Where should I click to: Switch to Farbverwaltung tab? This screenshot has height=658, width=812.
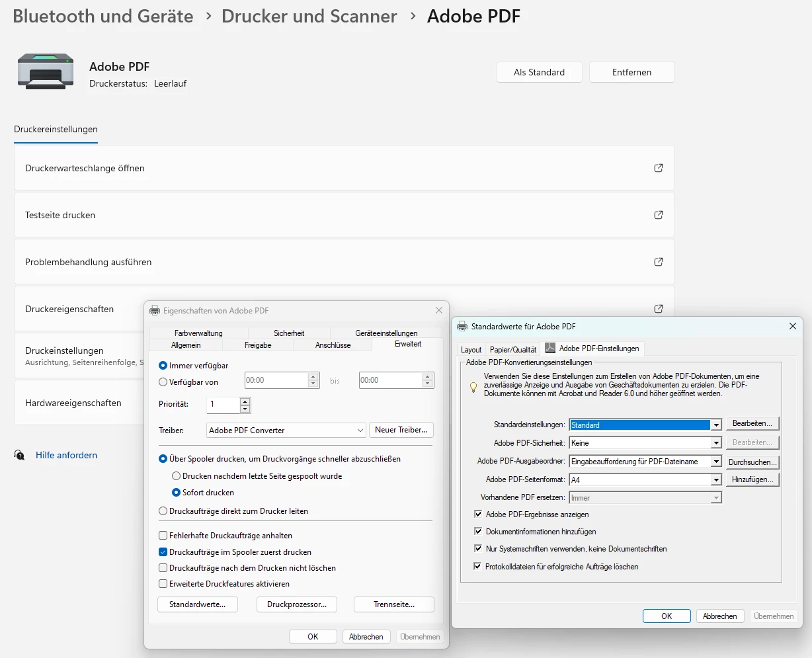(x=198, y=333)
